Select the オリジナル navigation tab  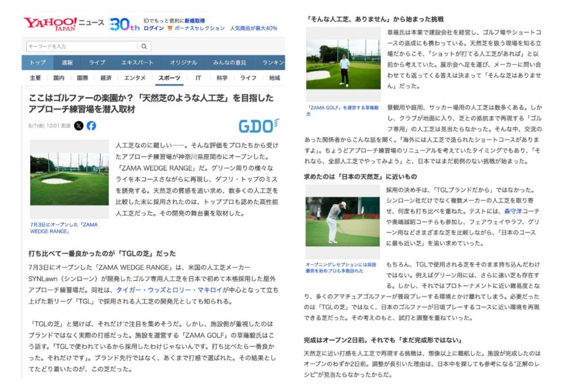coord(183,63)
